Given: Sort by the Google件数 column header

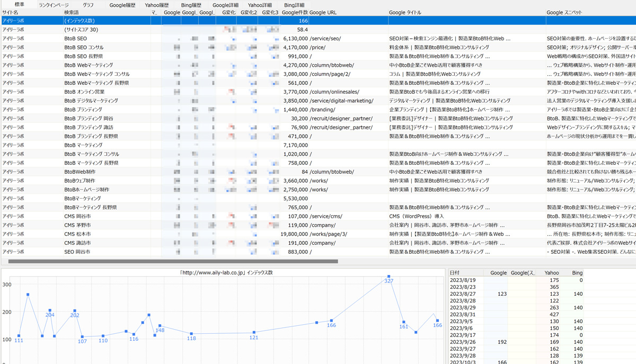Looking at the screenshot, I should (294, 12).
